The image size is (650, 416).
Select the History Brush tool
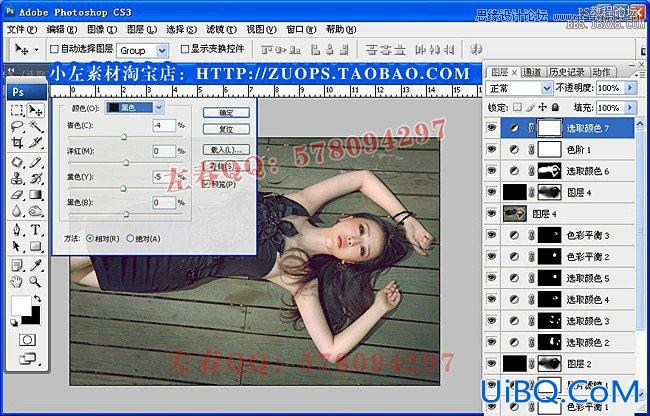36,178
